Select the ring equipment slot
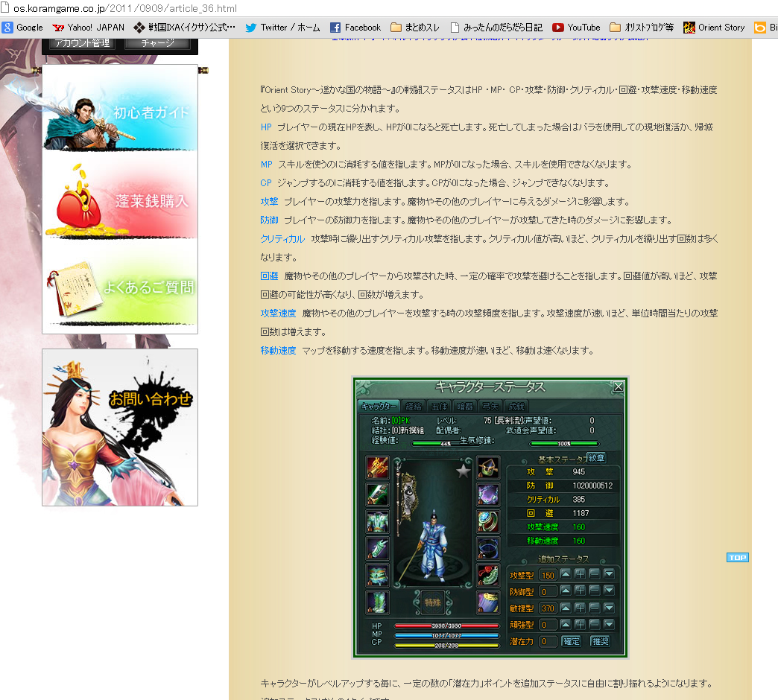Image resolution: width=778 pixels, height=700 pixels. 488,521
